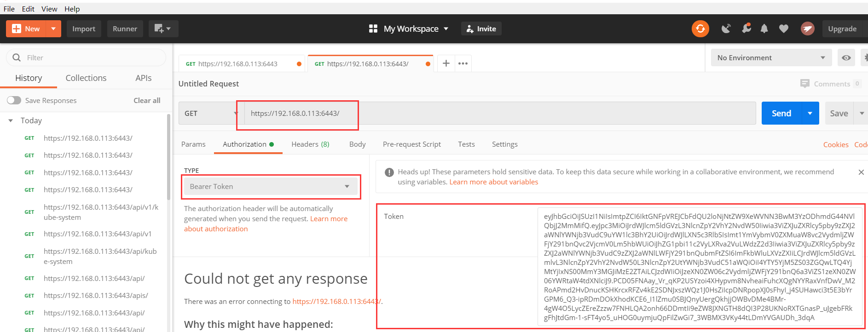Open the Bearer Token type dropdown
This screenshot has width=868, height=332.
click(271, 186)
